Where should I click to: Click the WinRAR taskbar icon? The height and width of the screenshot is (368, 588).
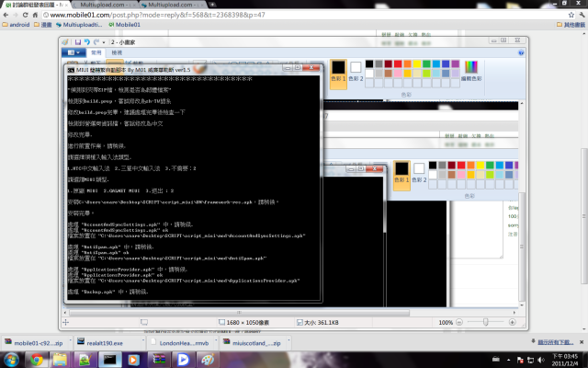click(x=159, y=360)
